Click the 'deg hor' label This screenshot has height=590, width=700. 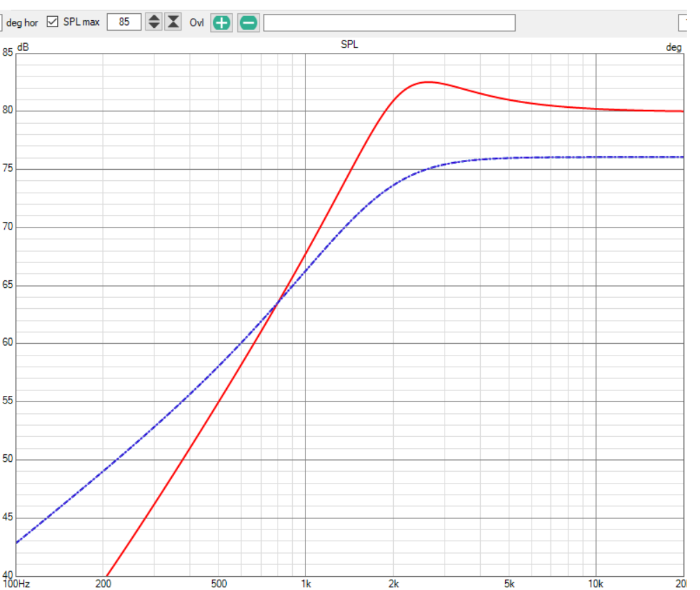pyautogui.click(x=22, y=23)
